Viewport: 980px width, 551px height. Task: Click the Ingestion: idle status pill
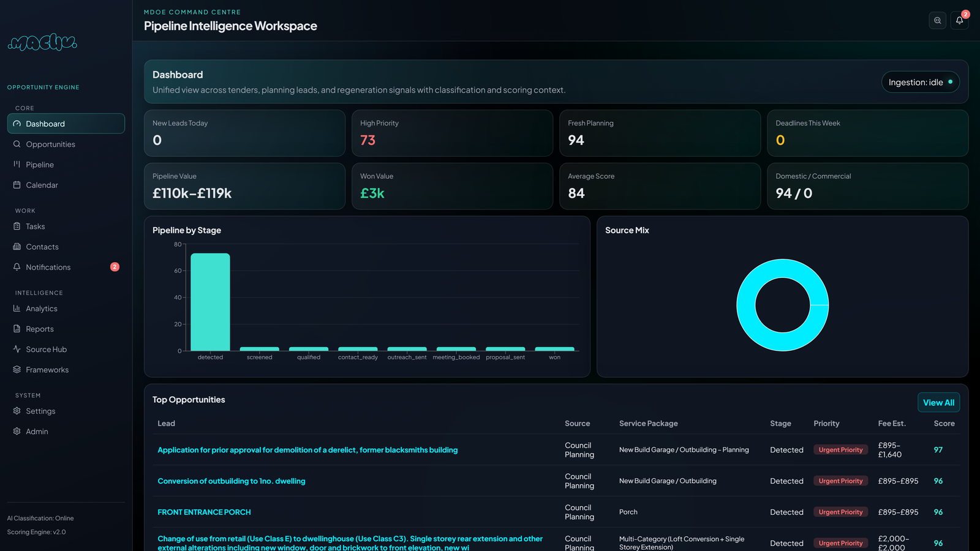tap(920, 82)
